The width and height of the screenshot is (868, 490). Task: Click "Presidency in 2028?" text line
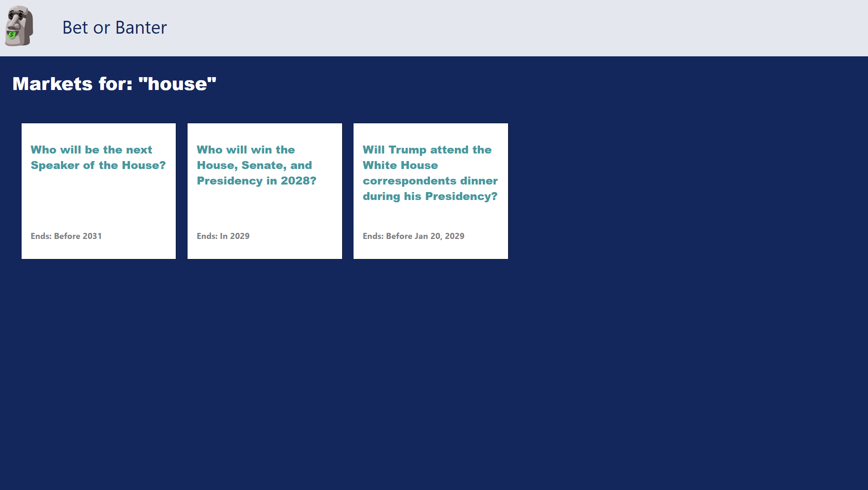[256, 181]
